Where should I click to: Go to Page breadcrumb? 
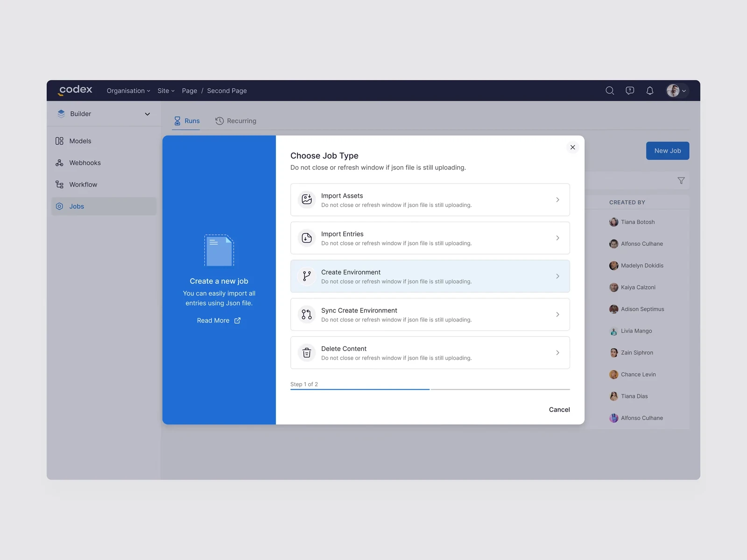190,91
